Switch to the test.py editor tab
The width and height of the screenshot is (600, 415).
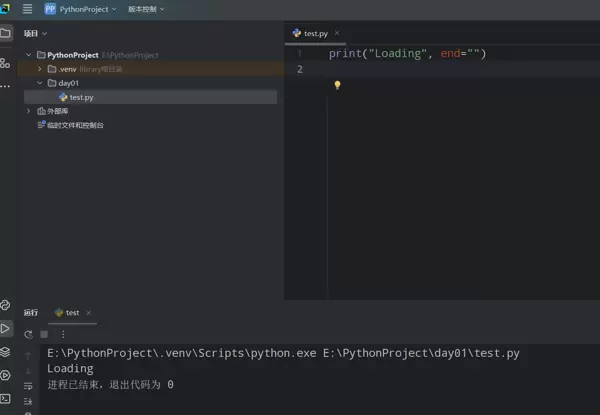tap(315, 33)
